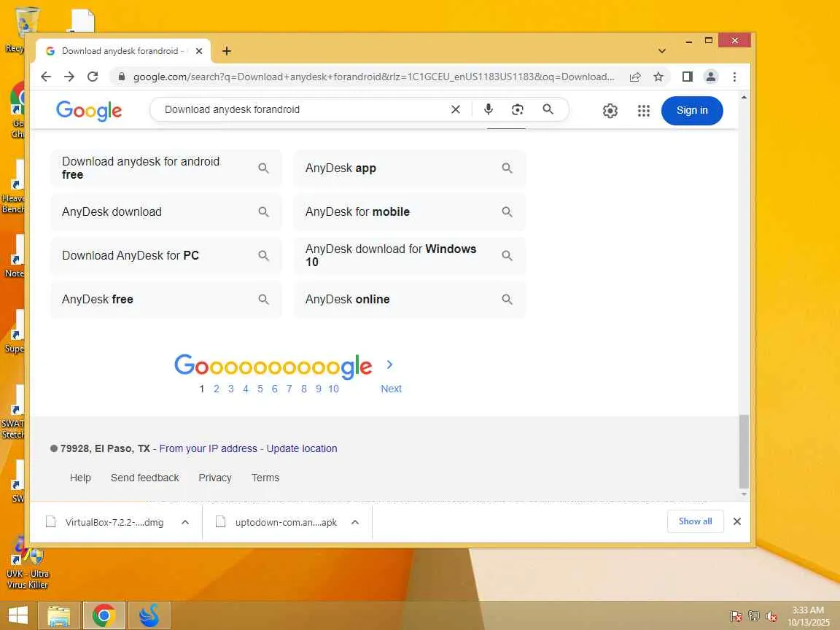Viewport: 840px width, 630px height.
Task: Search Download anydesk for android free
Action: 166,168
